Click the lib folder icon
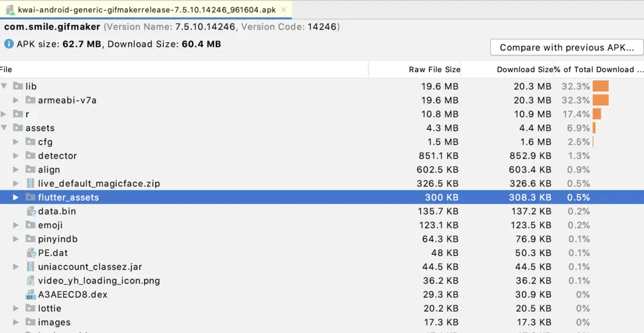 tap(18, 86)
